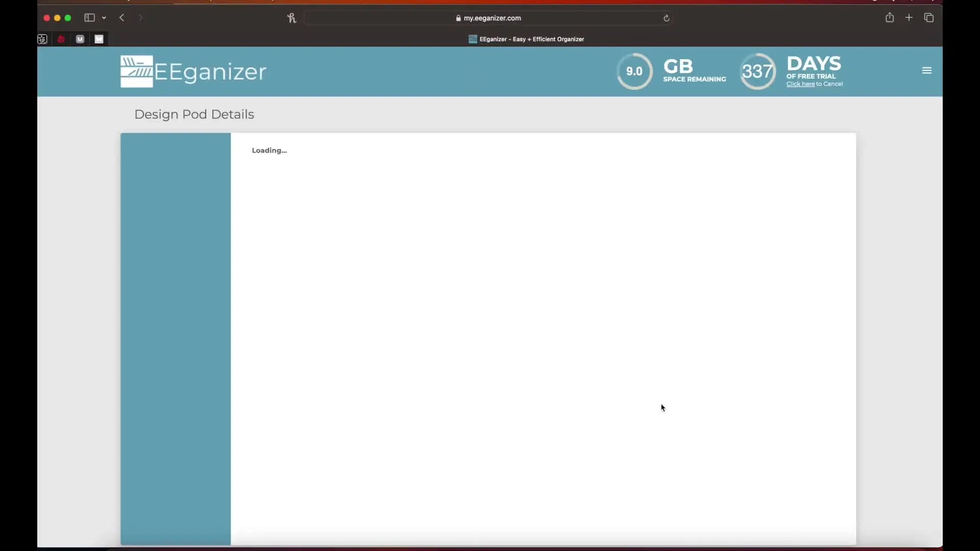
Task: Click the 'Click here' to Cancel link
Action: [x=800, y=84]
